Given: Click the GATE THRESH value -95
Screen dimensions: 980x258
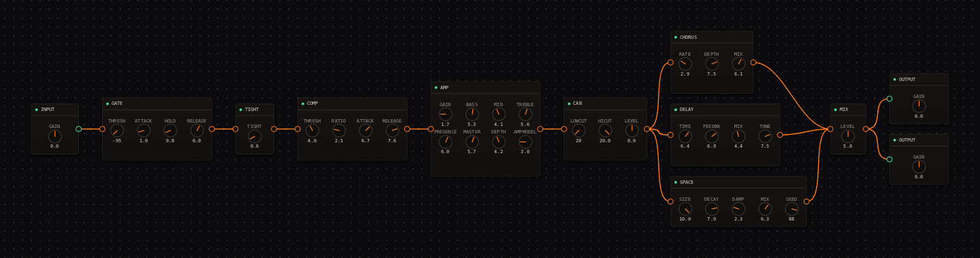Looking at the screenshot, I should (117, 141).
